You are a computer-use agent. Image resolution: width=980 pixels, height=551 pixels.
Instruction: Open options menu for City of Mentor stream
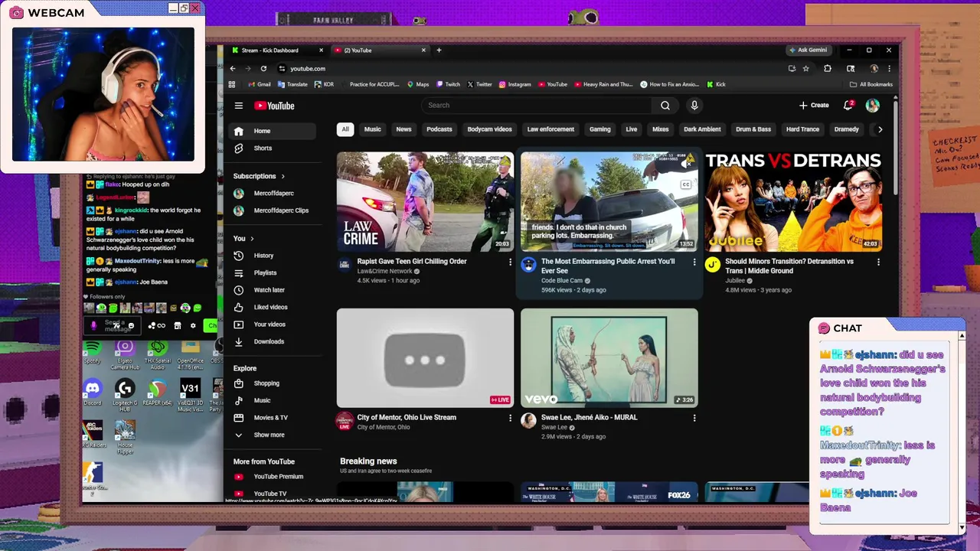(511, 419)
